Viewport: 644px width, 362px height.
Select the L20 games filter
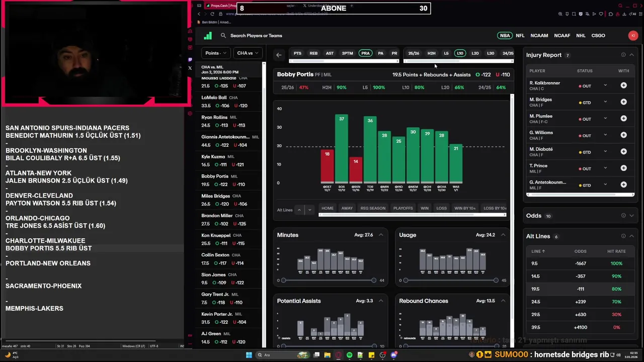(475, 53)
